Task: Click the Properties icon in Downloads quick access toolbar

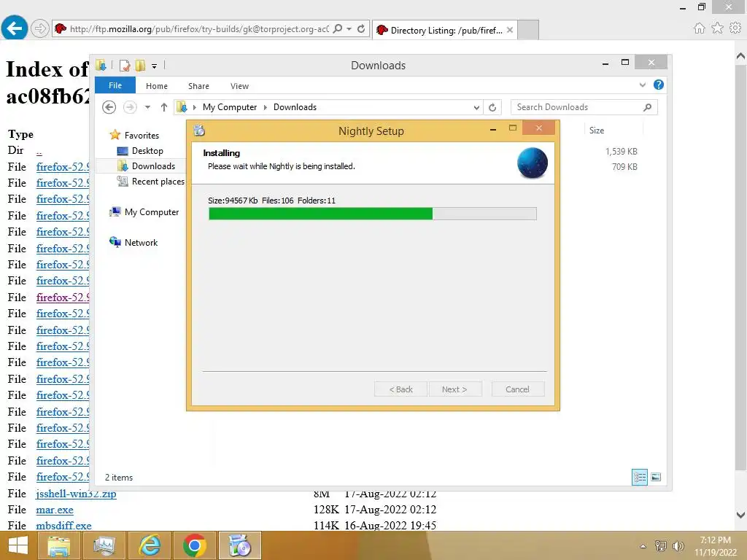Action: [124, 65]
